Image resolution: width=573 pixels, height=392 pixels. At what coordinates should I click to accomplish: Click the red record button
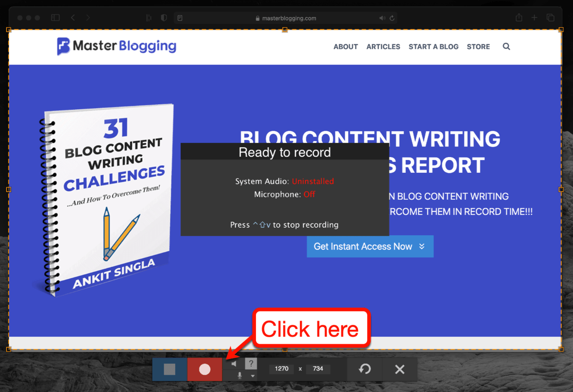(204, 369)
